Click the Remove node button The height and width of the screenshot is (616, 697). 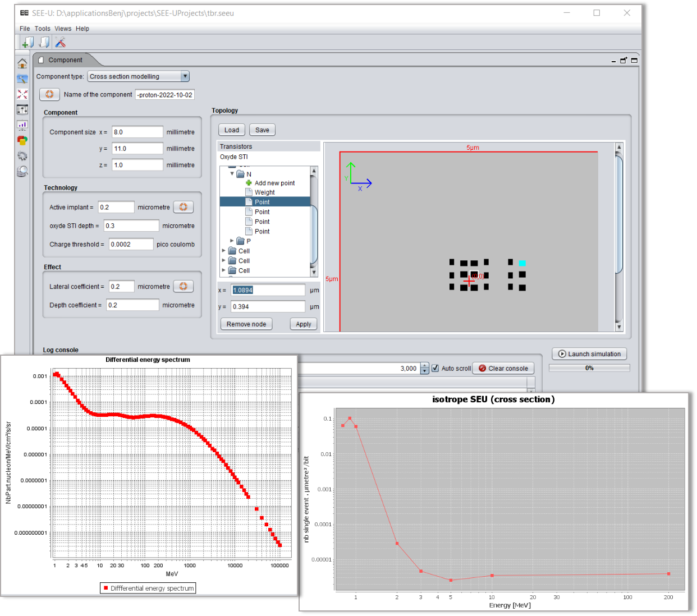click(x=246, y=324)
